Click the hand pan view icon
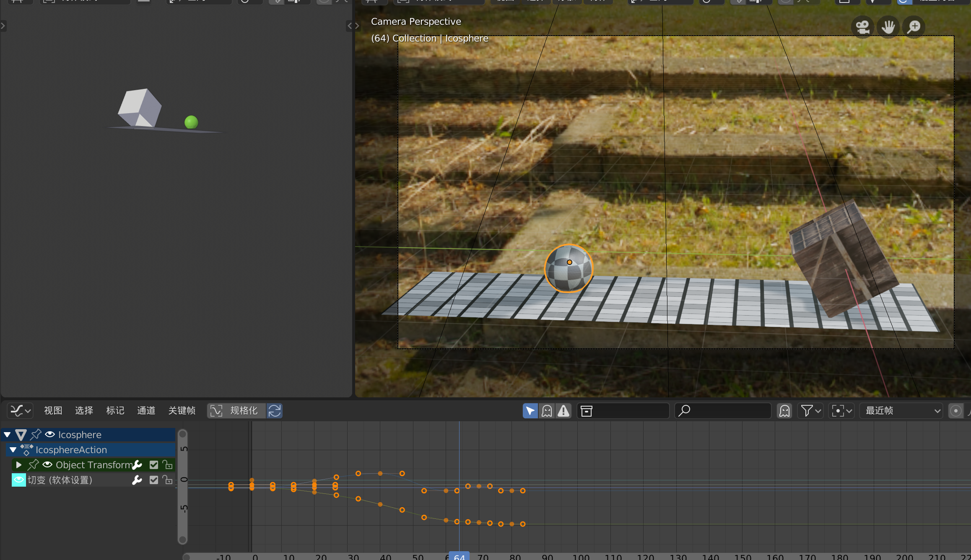Viewport: 971px width, 560px height. coord(888,27)
